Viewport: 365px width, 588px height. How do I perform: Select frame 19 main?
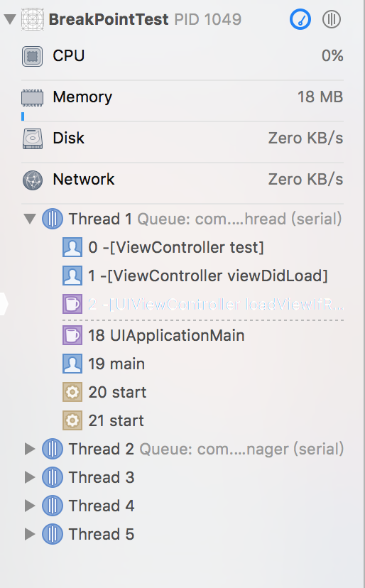(202, 364)
